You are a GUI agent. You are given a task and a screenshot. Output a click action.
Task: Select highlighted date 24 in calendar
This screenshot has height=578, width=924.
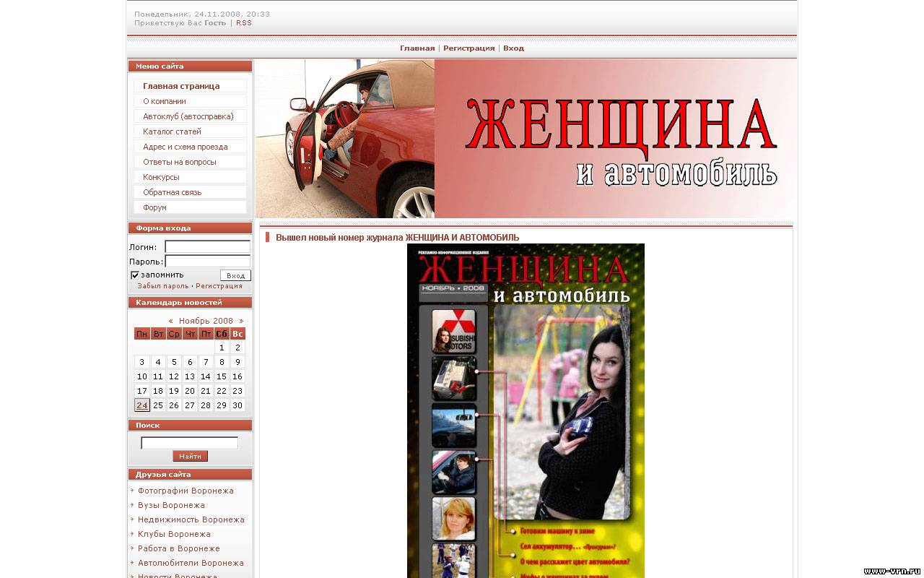[142, 405]
